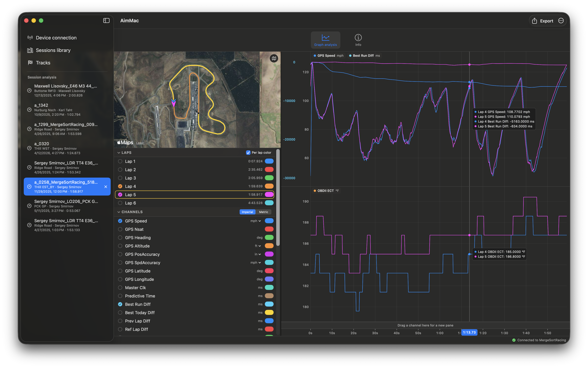Click the timer icon beside a_0320 session

29,148
